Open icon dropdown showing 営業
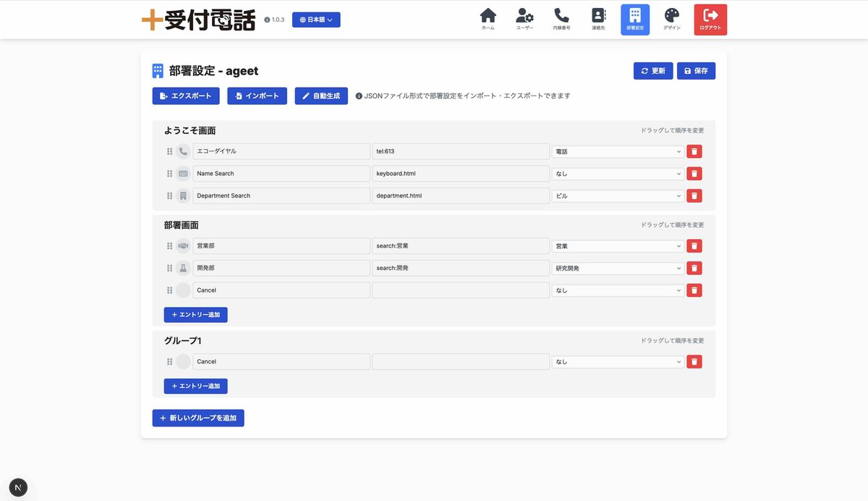This screenshot has height=501, width=868. click(x=618, y=246)
